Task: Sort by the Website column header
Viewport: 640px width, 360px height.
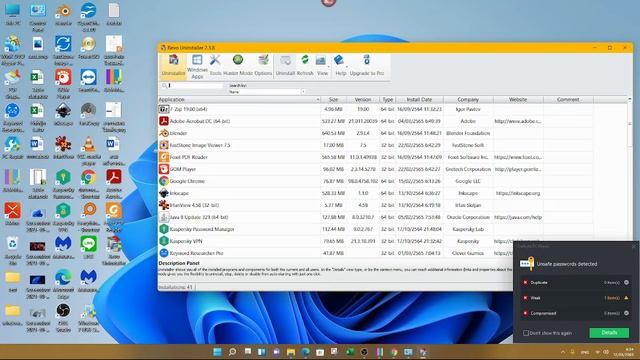Action: click(518, 100)
